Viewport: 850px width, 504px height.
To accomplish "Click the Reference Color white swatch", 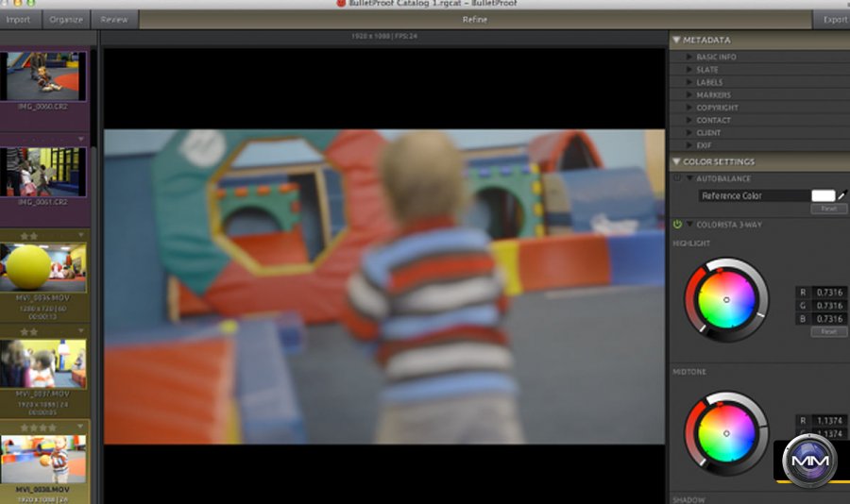I will pos(823,195).
